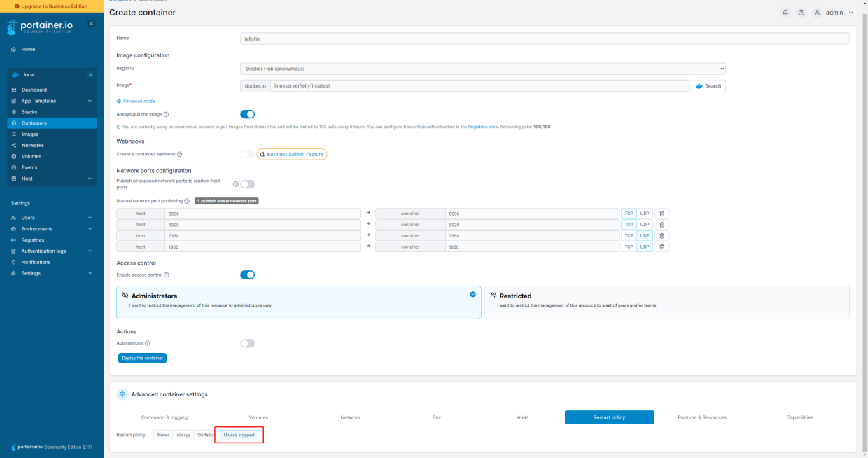Click publish a new network port
The height and width of the screenshot is (458, 868).
click(x=227, y=201)
